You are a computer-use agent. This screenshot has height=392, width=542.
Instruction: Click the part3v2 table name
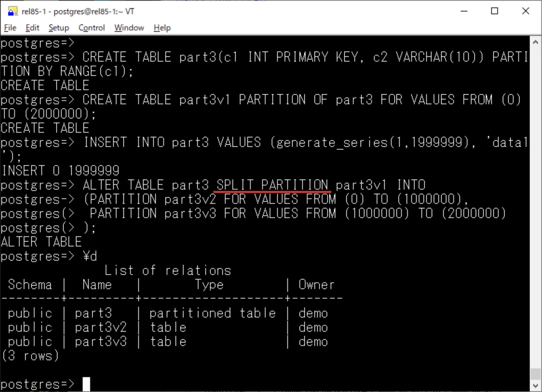coord(100,327)
